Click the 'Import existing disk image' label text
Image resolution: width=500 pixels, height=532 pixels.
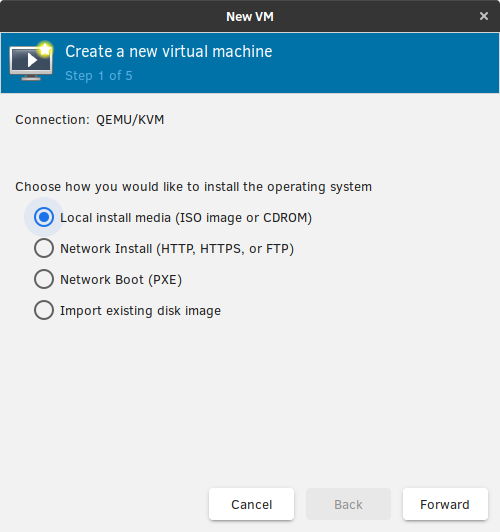[140, 311]
